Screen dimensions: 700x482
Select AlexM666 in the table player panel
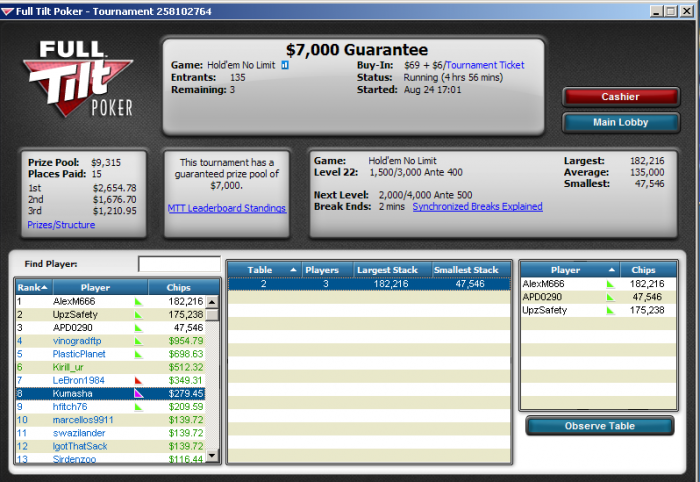click(599, 284)
